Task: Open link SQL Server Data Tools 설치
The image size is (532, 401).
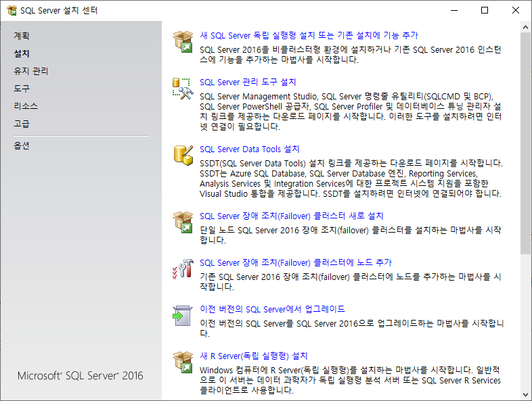Action: click(249, 149)
